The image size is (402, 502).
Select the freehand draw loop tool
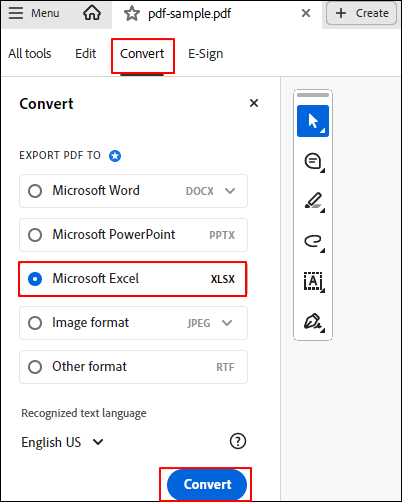(314, 242)
